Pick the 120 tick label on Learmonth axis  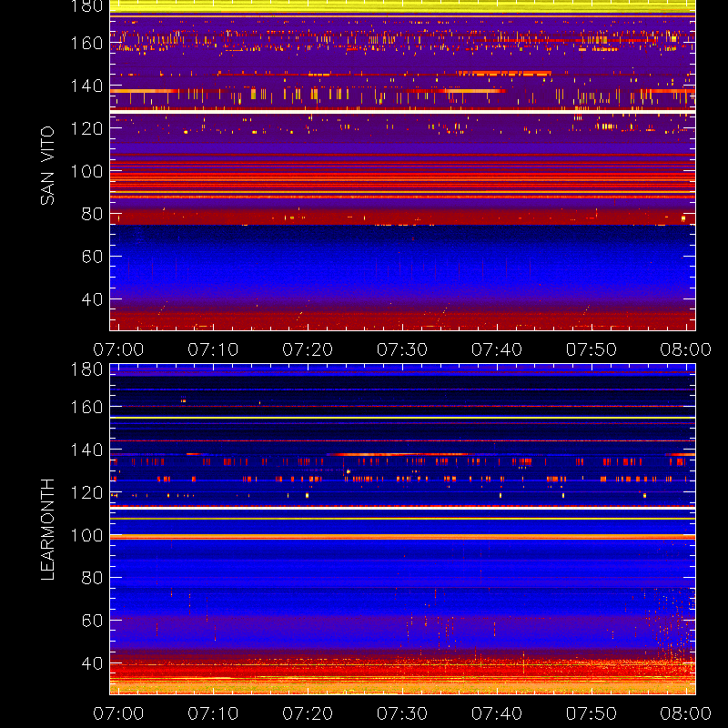point(86,492)
